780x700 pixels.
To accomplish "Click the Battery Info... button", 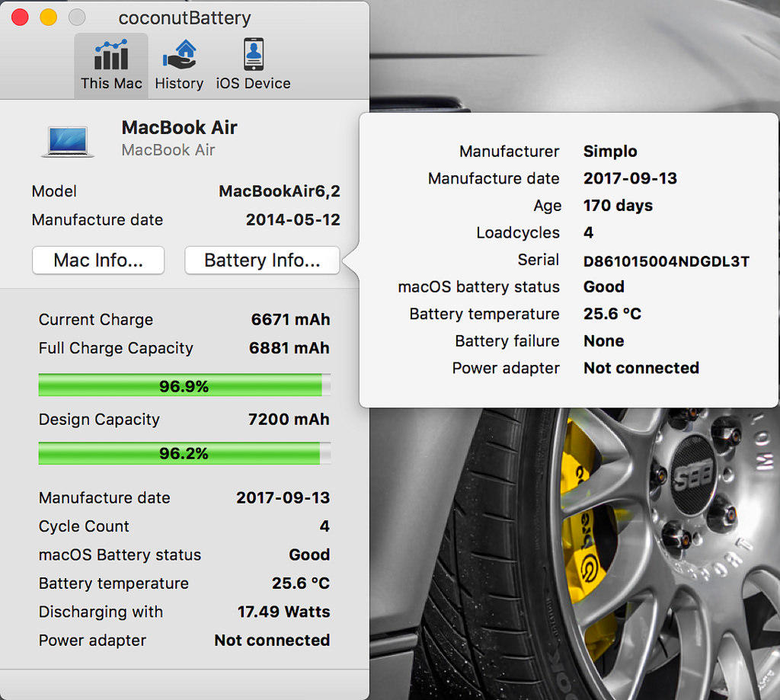I will [x=262, y=261].
